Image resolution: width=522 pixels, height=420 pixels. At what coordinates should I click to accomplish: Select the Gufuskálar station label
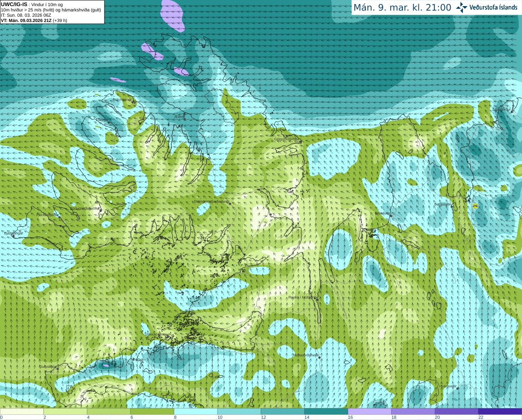[x=48, y=367]
